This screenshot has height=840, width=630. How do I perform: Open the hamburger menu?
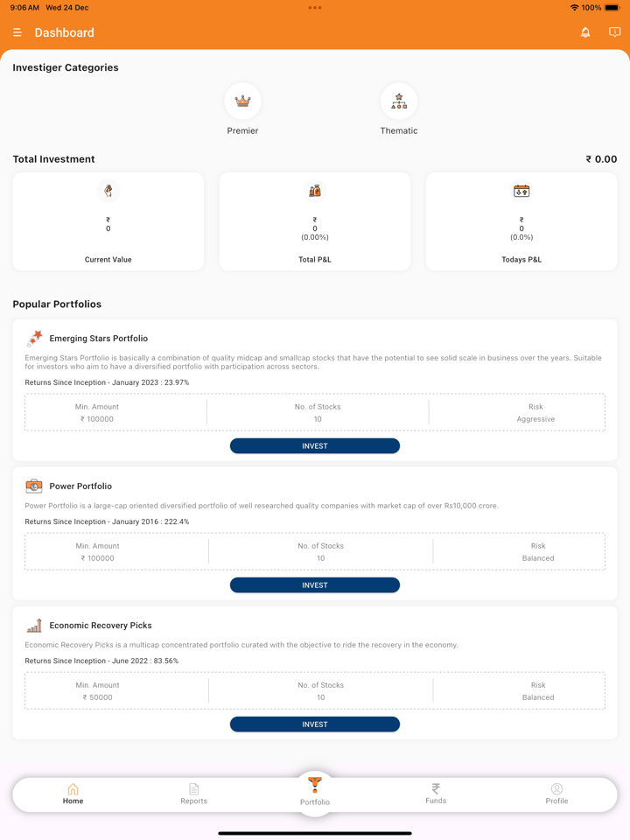pyautogui.click(x=17, y=33)
